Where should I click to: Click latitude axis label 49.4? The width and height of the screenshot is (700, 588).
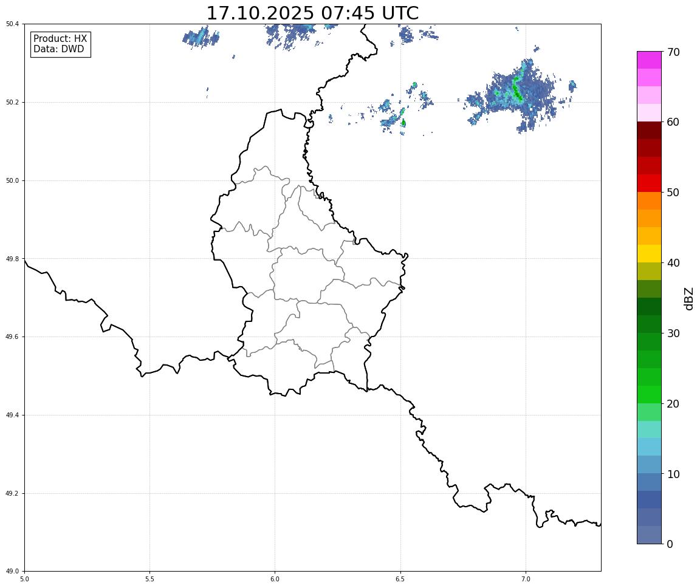(x=12, y=415)
